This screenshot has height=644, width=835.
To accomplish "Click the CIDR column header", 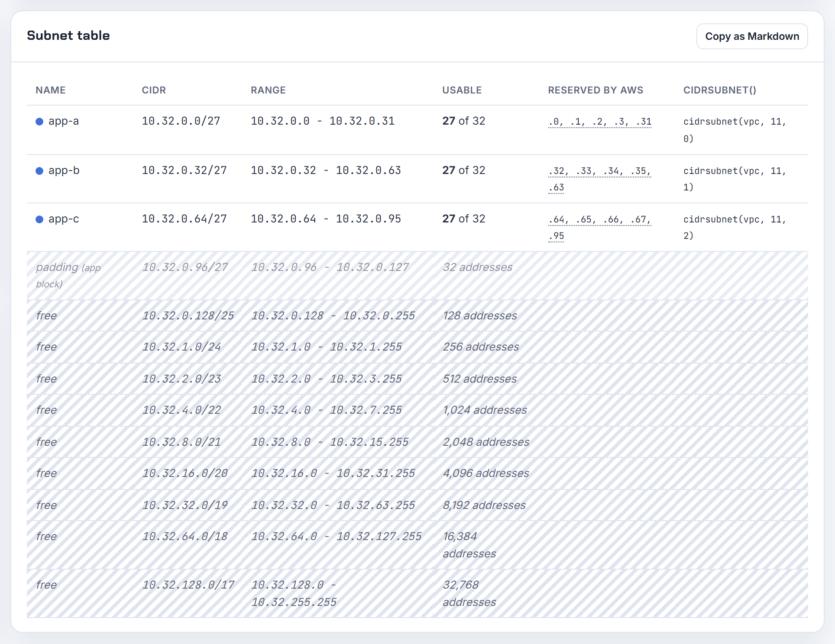I will point(154,90).
